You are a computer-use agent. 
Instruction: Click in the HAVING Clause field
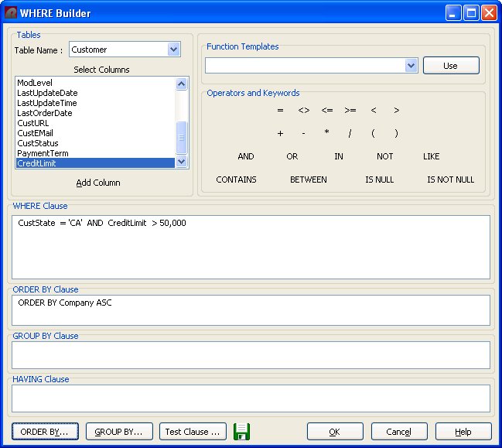pos(251,398)
